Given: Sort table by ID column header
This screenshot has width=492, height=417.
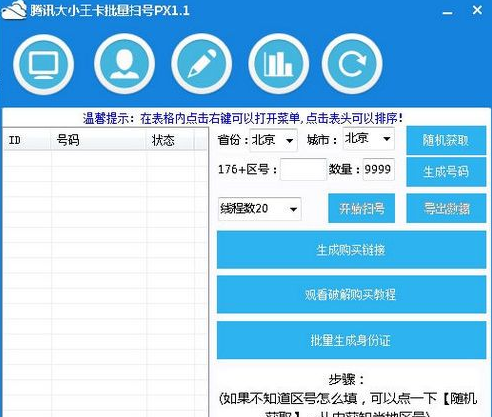Looking at the screenshot, I should coord(27,140).
